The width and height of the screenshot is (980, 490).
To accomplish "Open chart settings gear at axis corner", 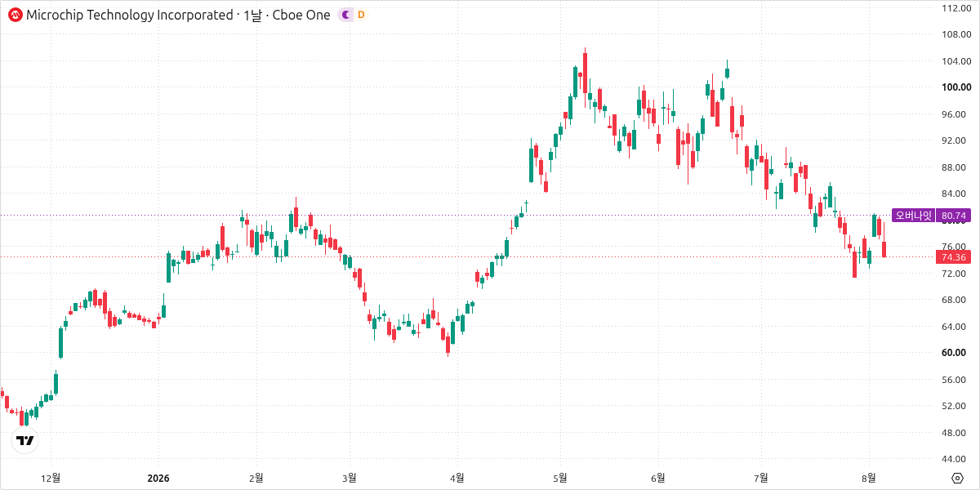I will coord(957,478).
